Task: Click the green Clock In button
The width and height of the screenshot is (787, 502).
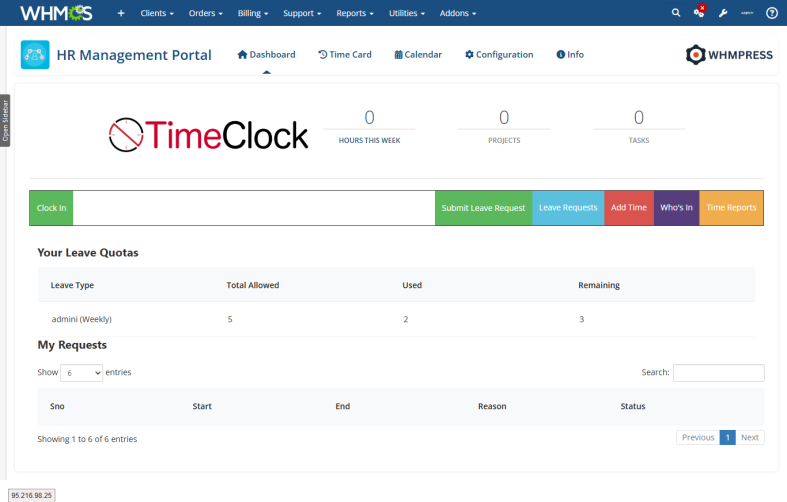Action: tap(51, 208)
